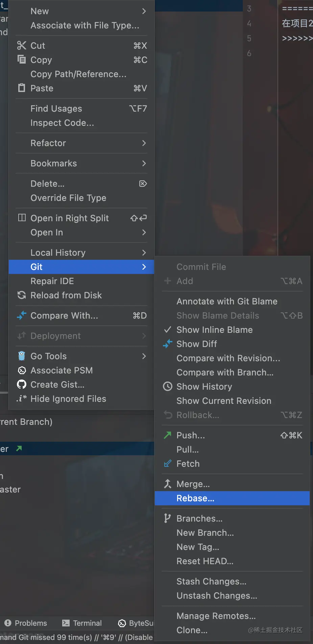The height and width of the screenshot is (644, 313).
Task: Click the .i* Hide Ignored Files icon
Action: click(x=22, y=399)
